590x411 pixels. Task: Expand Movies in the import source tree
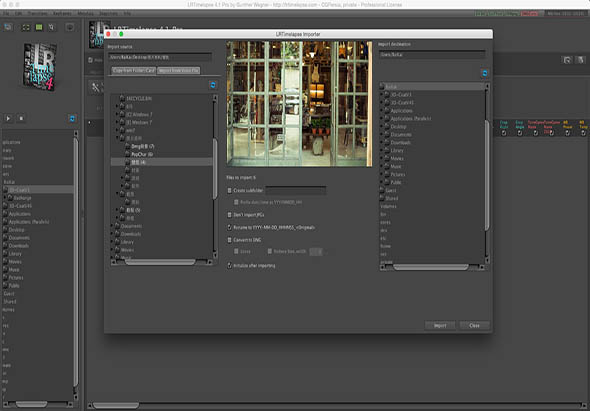[x=112, y=250]
